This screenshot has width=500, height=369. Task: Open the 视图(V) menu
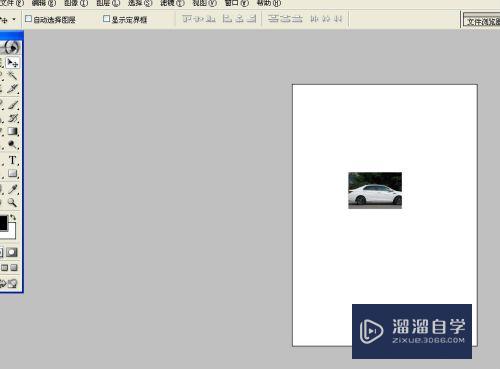point(204,3)
